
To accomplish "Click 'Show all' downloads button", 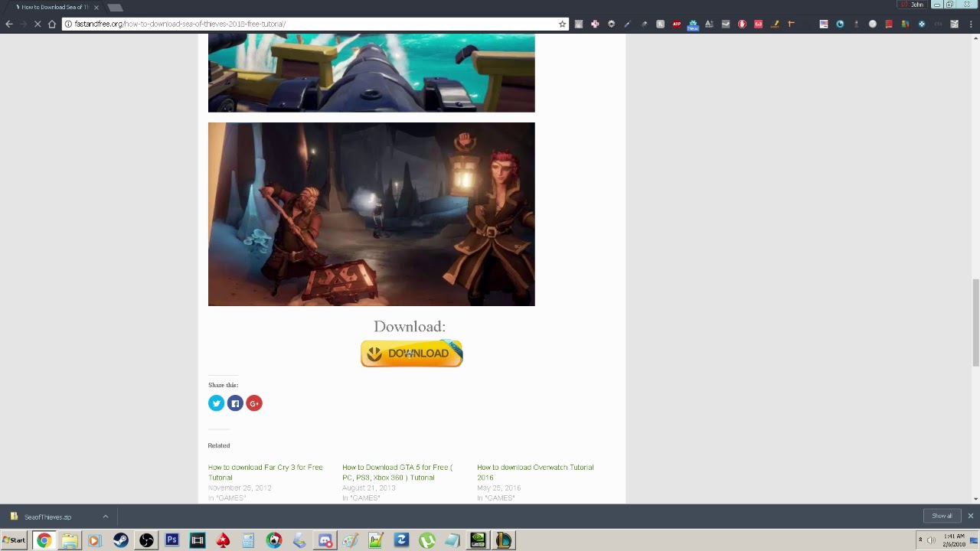I will pos(942,516).
